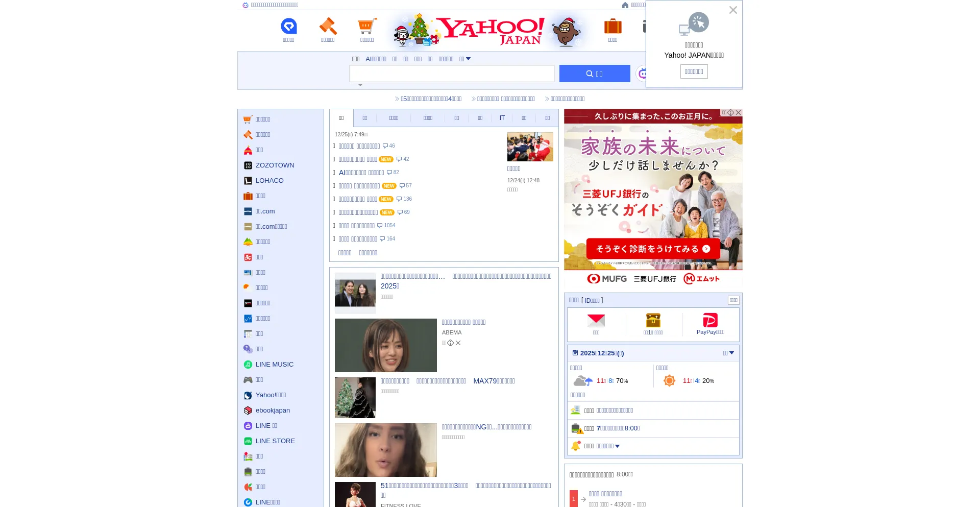Close the banner ad with the X mark
Viewport: 980px width, 507px height.
738,112
